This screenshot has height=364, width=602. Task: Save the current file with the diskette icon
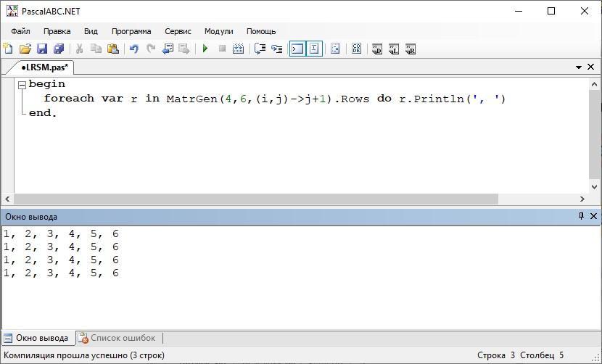[x=42, y=49]
